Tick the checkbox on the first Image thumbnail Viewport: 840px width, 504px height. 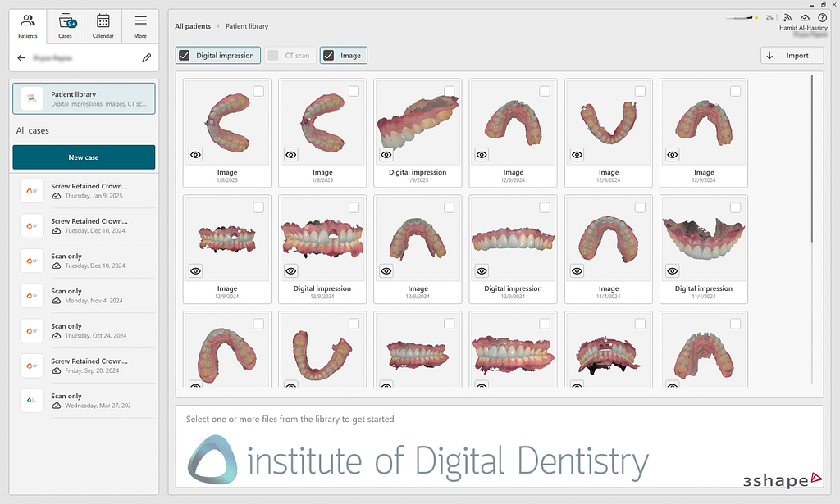258,91
